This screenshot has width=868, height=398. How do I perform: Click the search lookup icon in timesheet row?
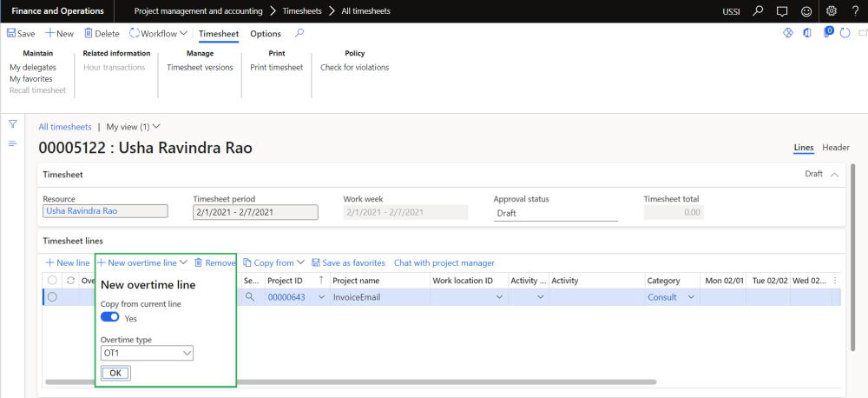pyautogui.click(x=250, y=297)
